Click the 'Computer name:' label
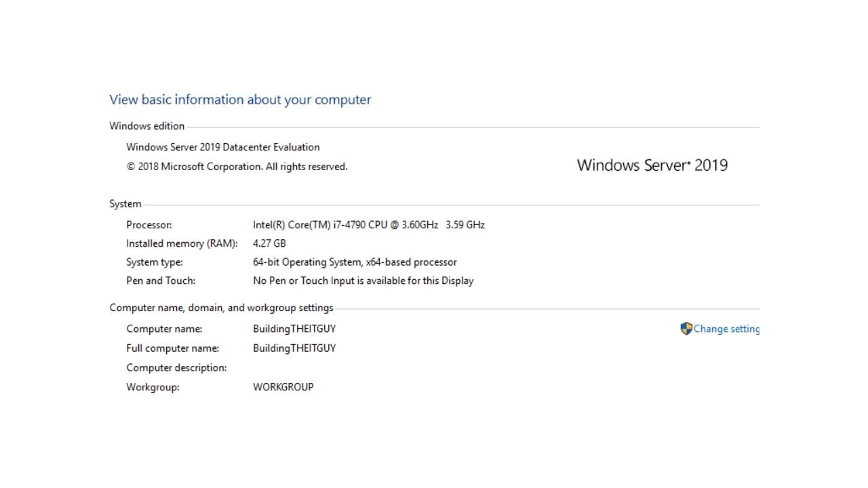 [x=164, y=329]
